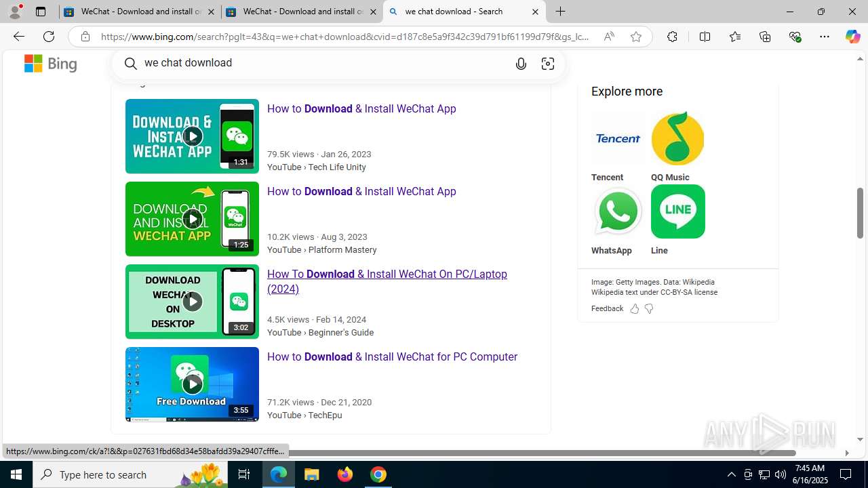
Task: Open the Tencent text link
Action: pos(607,177)
